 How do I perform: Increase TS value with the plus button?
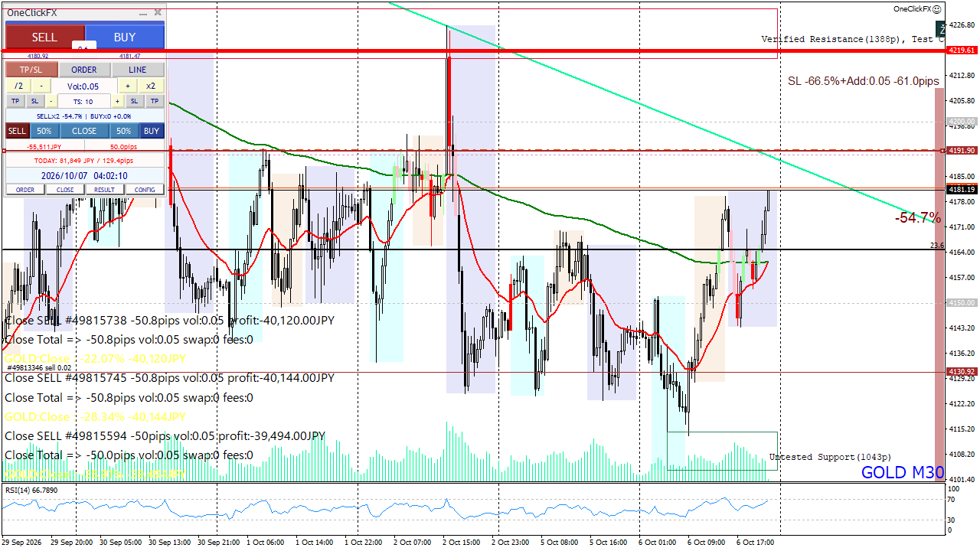tap(118, 101)
